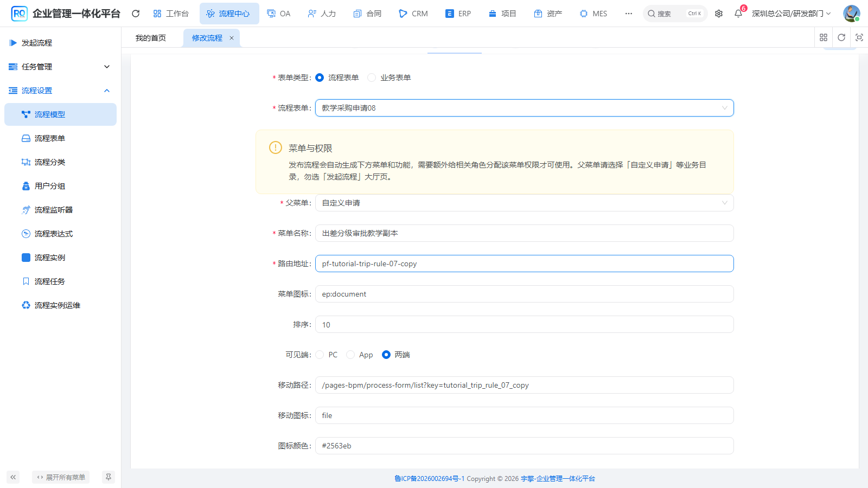This screenshot has width=868, height=488.
Task: Select 流程表单 in the sidebar
Action: click(x=60, y=138)
